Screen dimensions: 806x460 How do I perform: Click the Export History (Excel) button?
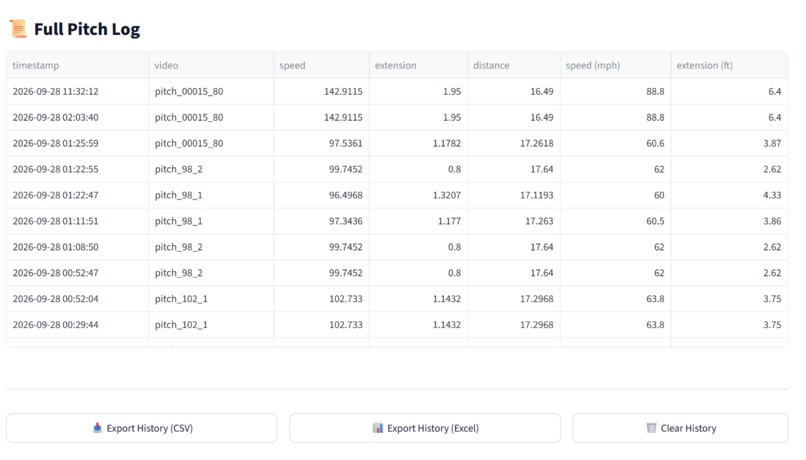425,428
